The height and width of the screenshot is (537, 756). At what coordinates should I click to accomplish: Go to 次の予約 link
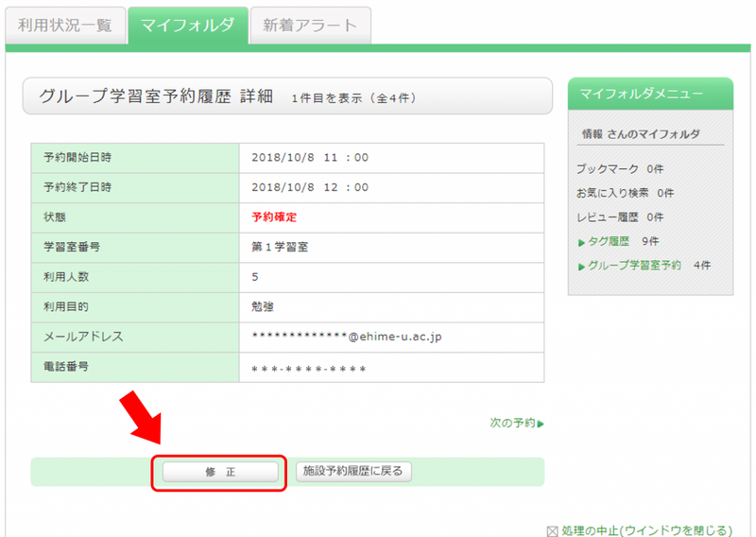[x=512, y=423]
